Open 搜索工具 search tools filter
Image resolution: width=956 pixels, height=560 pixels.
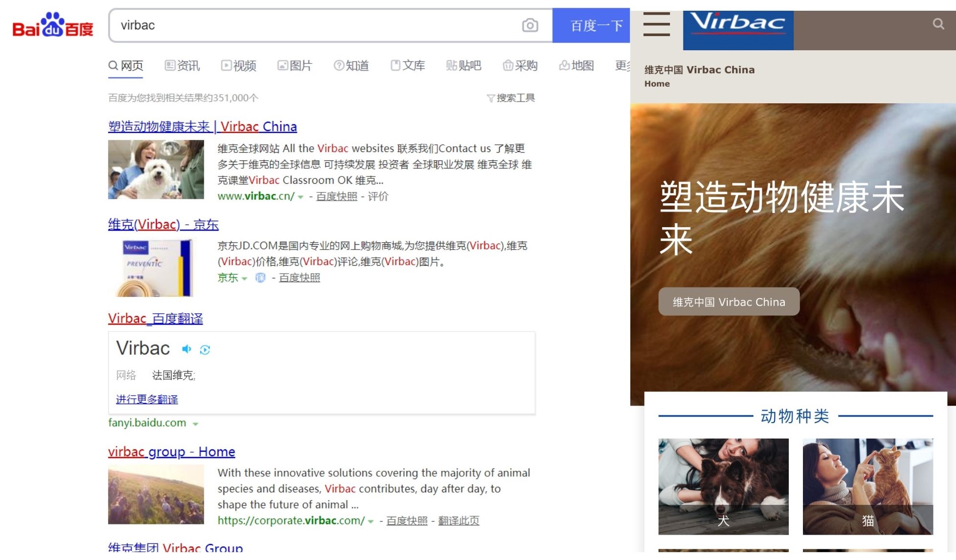point(511,98)
